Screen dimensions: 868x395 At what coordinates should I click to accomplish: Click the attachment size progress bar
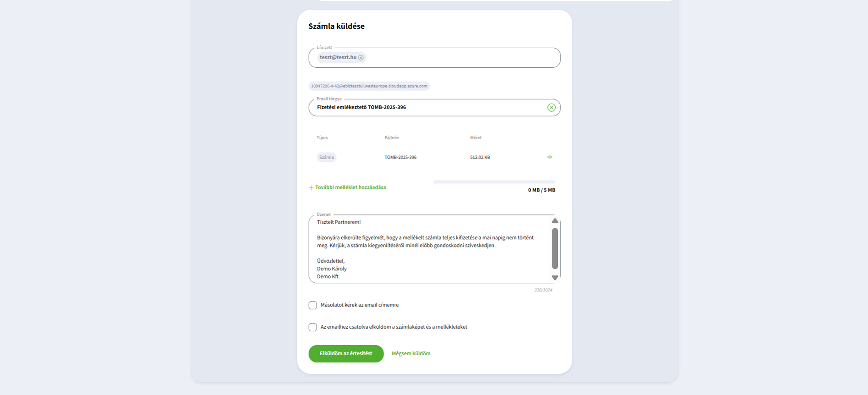coord(494,182)
